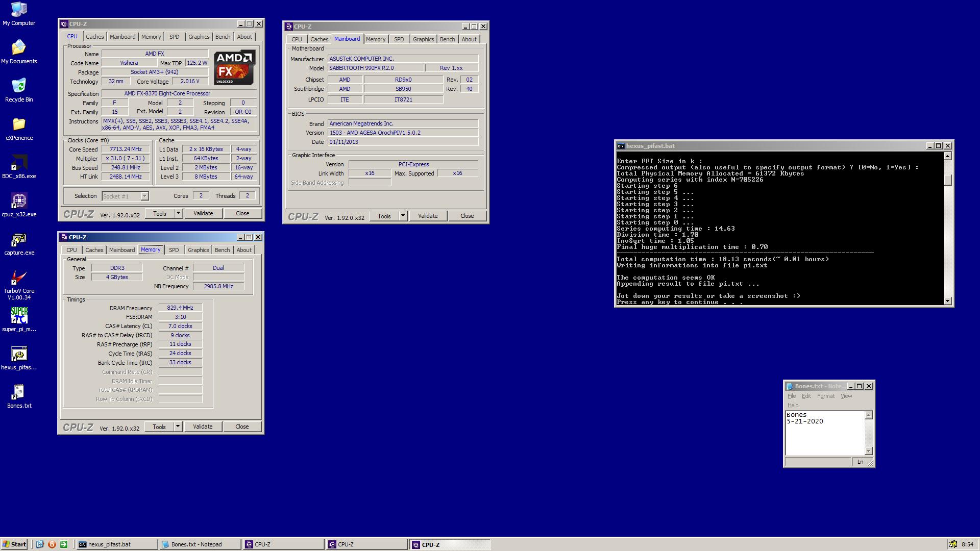Click the clock showing 8:54
Image resolution: width=980 pixels, height=551 pixels.
click(967, 544)
